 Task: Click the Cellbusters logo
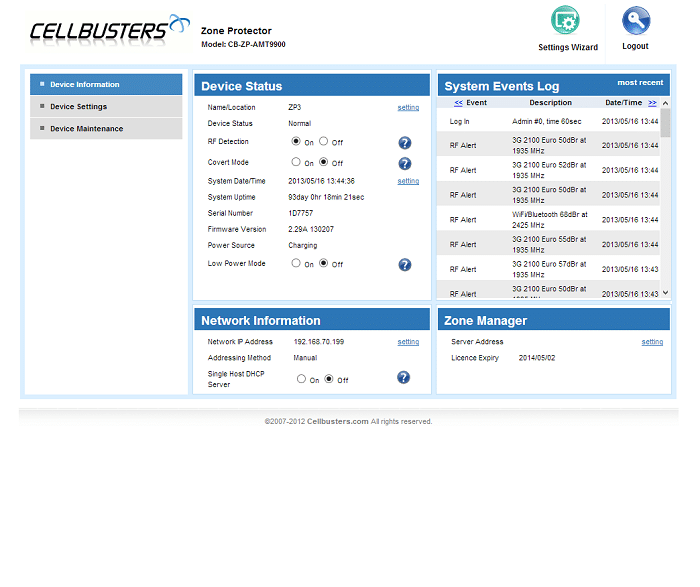coord(109,31)
